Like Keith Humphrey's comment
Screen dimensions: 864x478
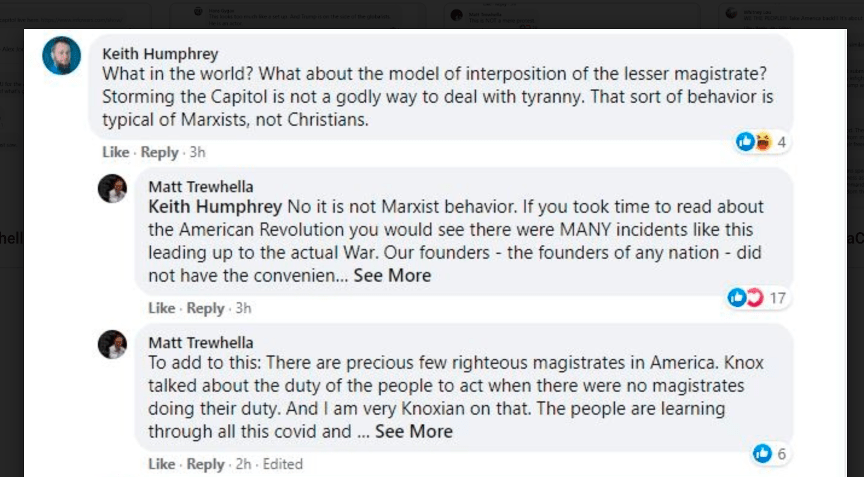(116, 152)
